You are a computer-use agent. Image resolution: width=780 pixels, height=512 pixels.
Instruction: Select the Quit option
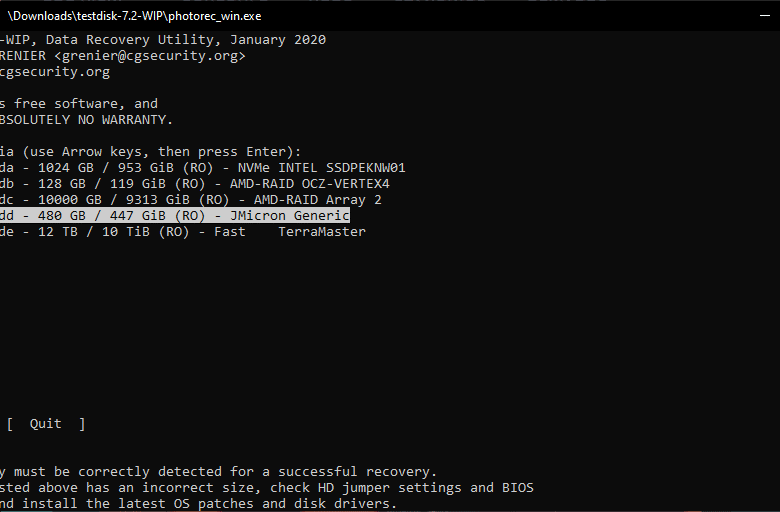point(46,424)
